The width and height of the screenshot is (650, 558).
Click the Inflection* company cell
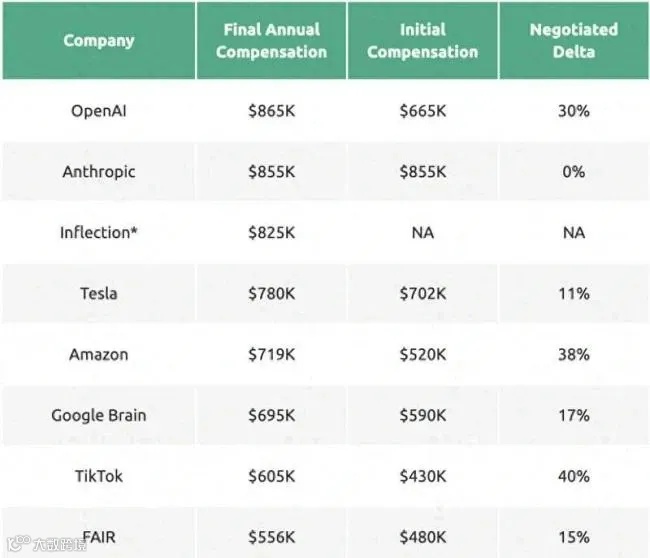tap(98, 233)
